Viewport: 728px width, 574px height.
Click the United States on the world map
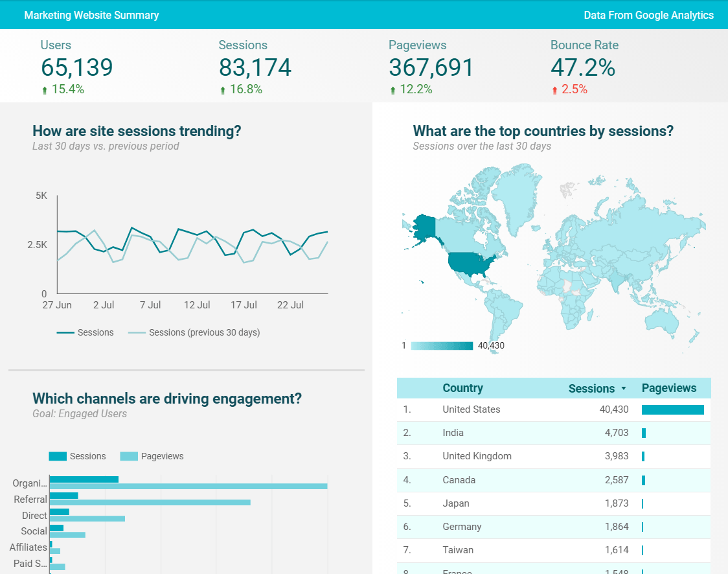472,263
